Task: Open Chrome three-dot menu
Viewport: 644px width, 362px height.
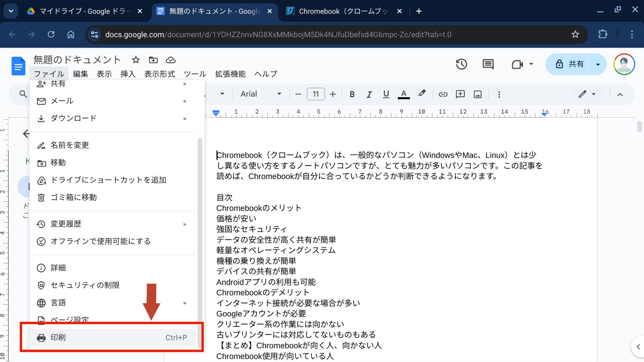Action: 632,34
